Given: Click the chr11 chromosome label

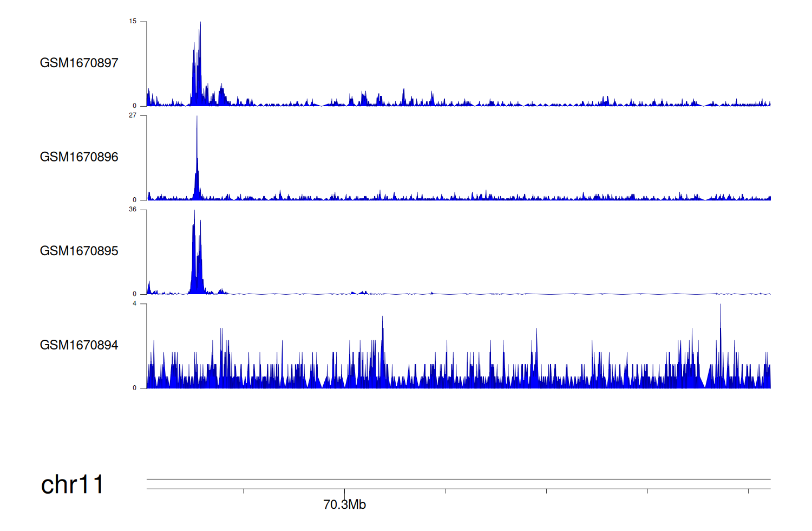Looking at the screenshot, I should coord(72,484).
